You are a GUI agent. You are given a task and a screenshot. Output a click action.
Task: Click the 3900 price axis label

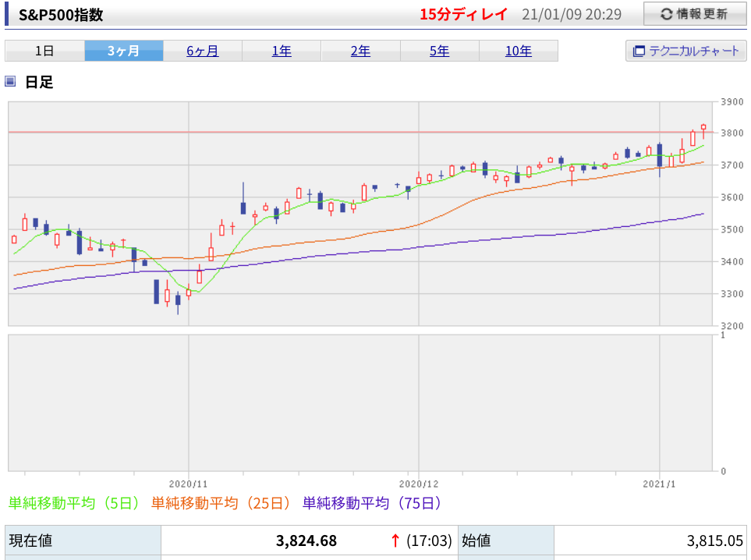(732, 102)
